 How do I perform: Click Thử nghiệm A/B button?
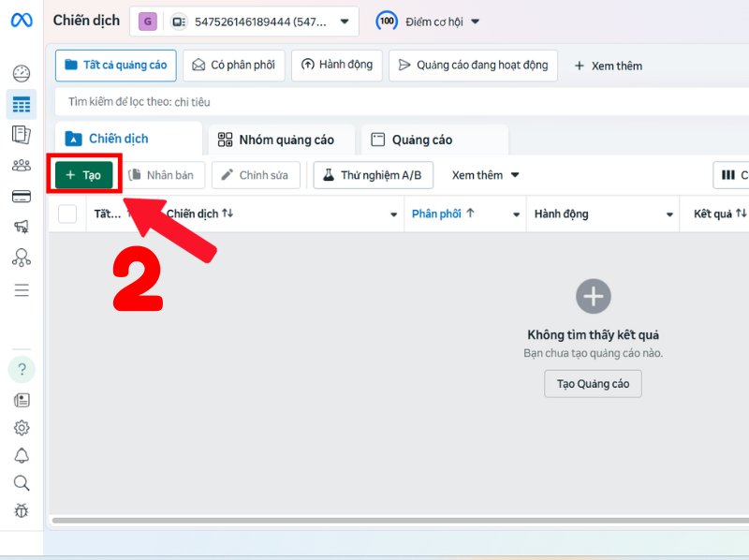[374, 175]
